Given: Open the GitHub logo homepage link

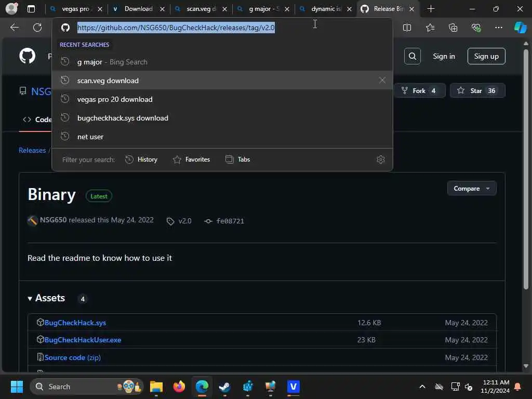Looking at the screenshot, I should 27,56.
